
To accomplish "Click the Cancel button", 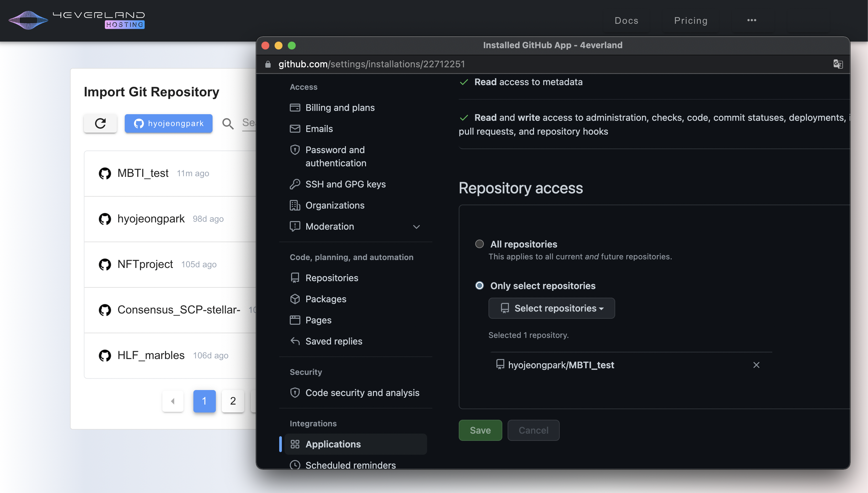I will [x=533, y=430].
